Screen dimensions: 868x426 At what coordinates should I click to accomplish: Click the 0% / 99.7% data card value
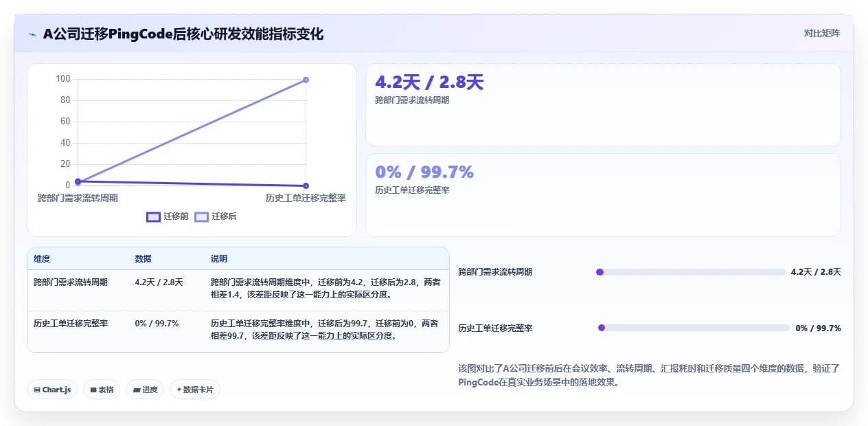[424, 172]
